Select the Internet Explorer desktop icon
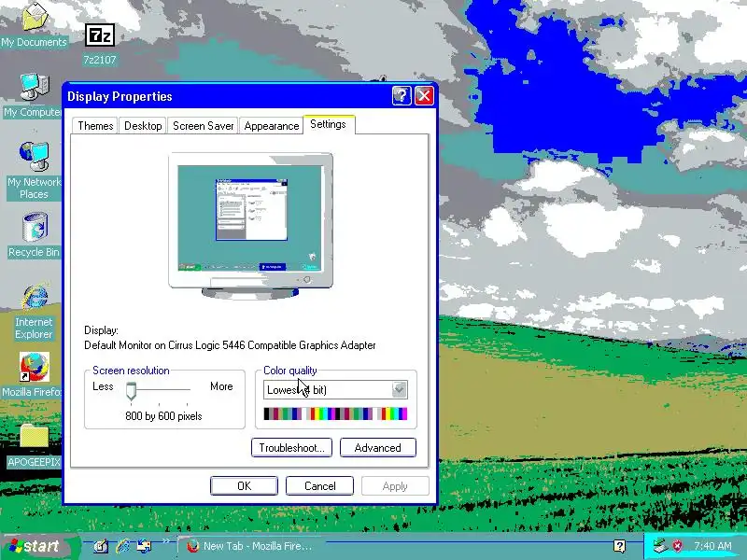This screenshot has width=747, height=560. (34, 312)
